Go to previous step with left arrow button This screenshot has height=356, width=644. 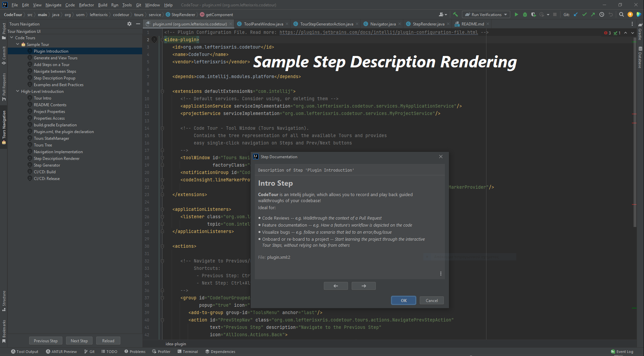tap(336, 286)
